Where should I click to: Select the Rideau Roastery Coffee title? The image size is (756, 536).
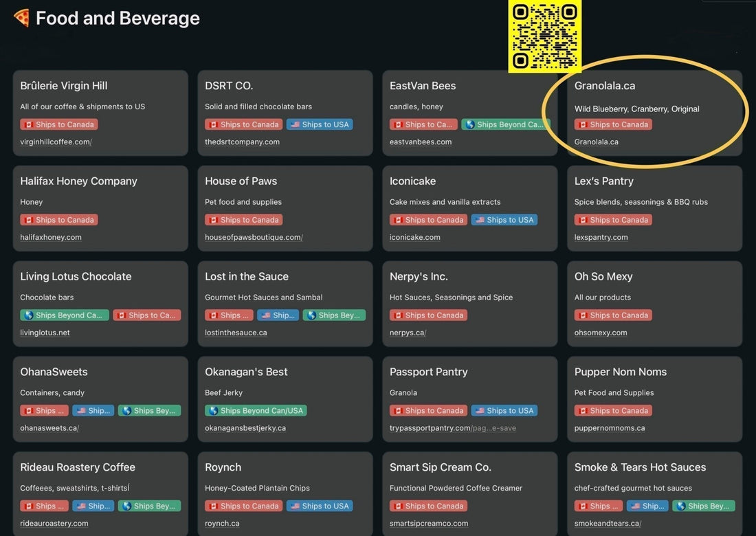tap(78, 467)
